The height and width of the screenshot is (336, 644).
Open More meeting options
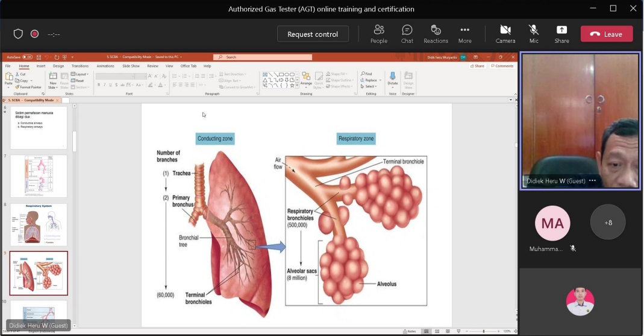(465, 34)
